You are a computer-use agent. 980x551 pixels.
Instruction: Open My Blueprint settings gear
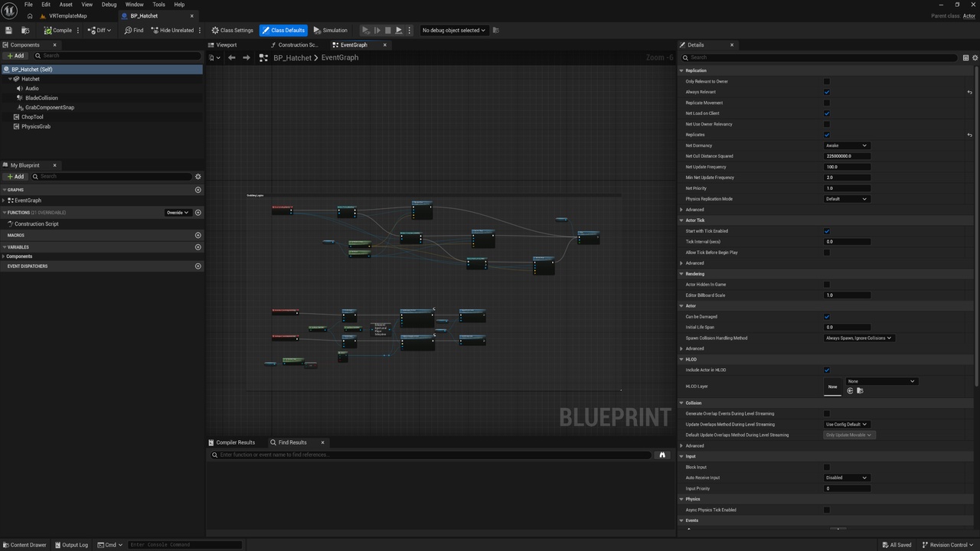point(198,177)
